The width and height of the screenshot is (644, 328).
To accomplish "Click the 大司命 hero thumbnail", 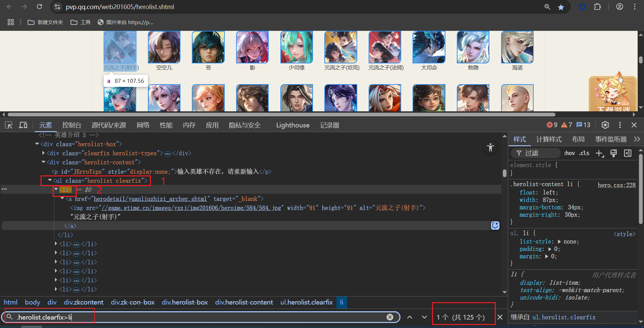I will click(x=429, y=47).
